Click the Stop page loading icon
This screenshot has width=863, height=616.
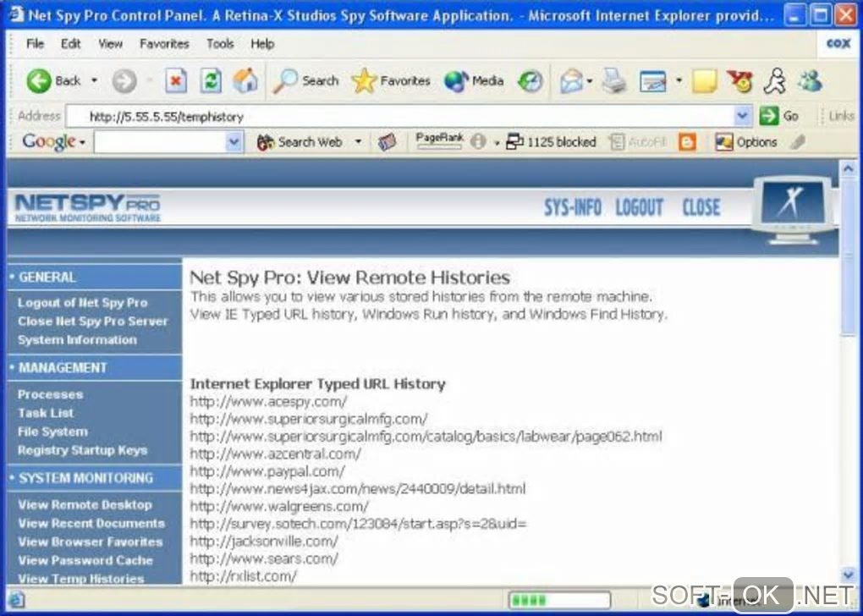(x=176, y=81)
